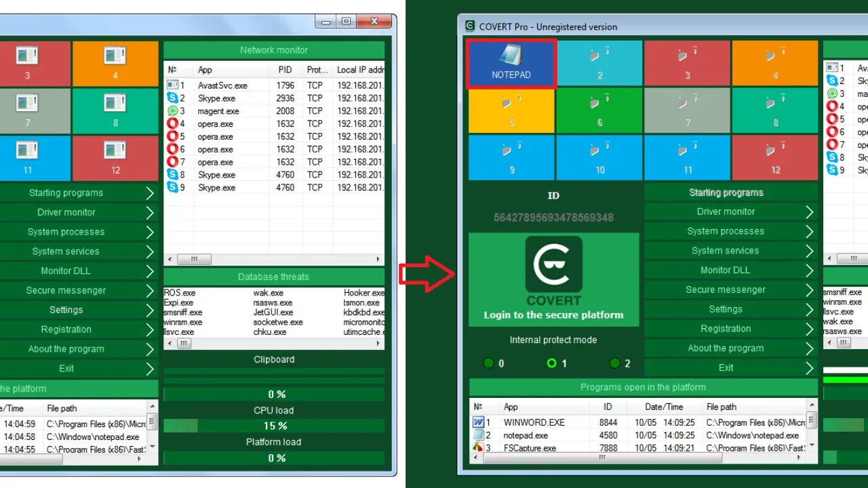
Task: Click PID 2936 cell in Network monitor
Action: tap(285, 98)
